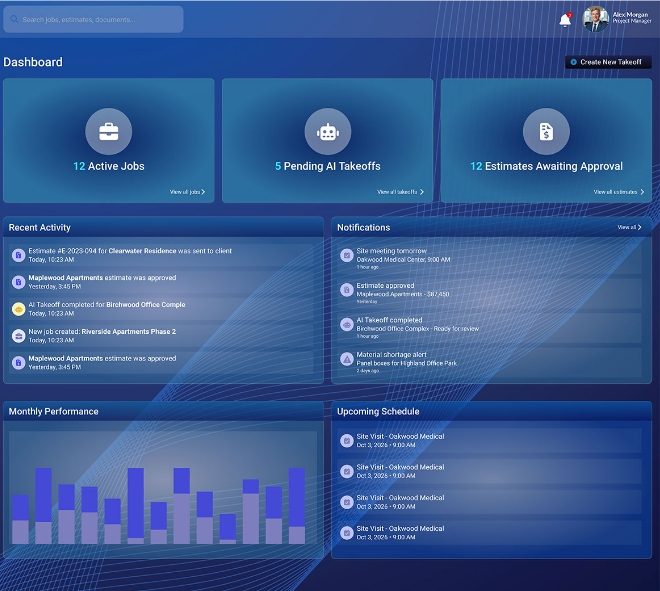Click the chevron next to View all estimates
The width and height of the screenshot is (660, 591).
pos(642,192)
